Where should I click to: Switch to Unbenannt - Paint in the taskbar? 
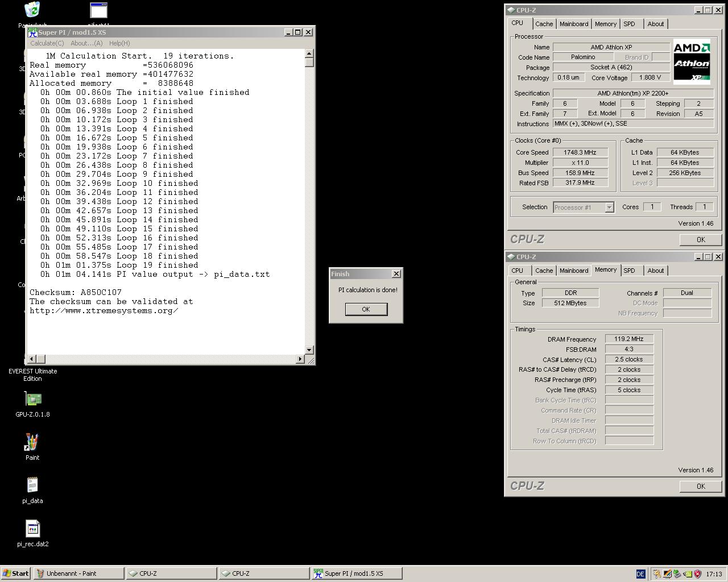click(78, 573)
